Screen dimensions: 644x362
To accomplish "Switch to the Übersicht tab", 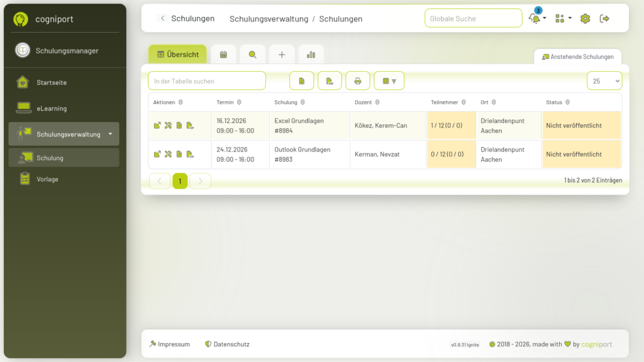I will point(177,54).
